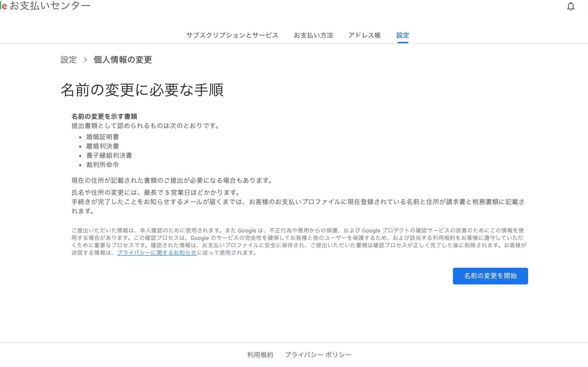The width and height of the screenshot is (588, 367).
Task: Click the 名前の変更を示す書類 subheading
Action: coord(104,117)
